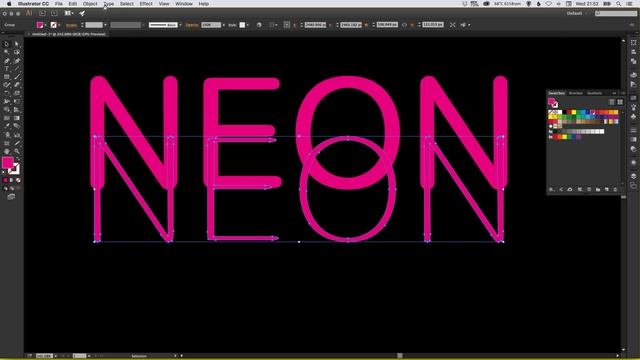Screen dimensions: 640x360
Task: Toggle constrain width and height proportions link
Action: pyautogui.click(x=404, y=25)
